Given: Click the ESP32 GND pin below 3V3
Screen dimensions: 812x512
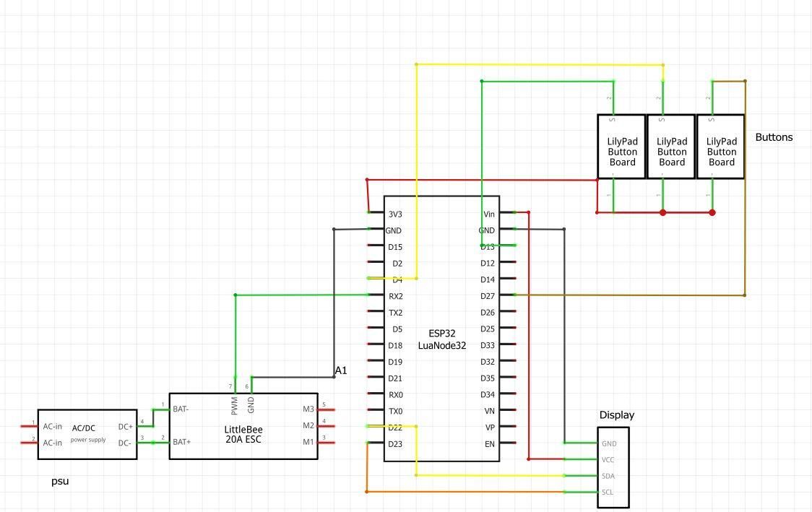Looking at the screenshot, I should pos(376,229).
